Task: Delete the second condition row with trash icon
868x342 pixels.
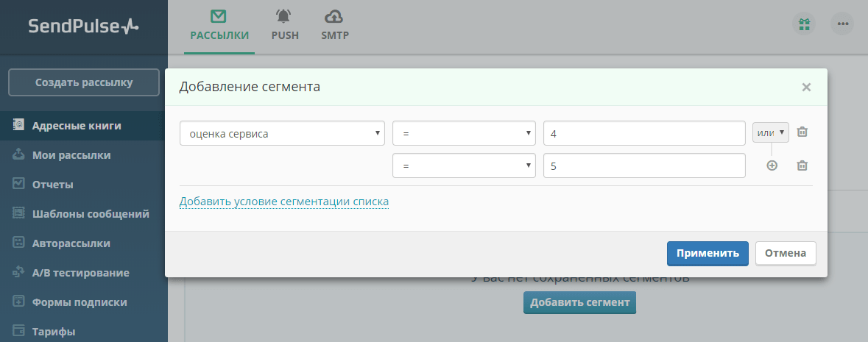Action: click(x=802, y=165)
